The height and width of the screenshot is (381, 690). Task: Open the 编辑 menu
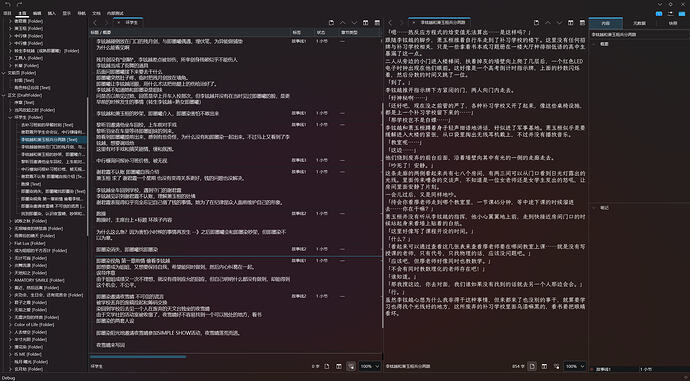(x=37, y=13)
